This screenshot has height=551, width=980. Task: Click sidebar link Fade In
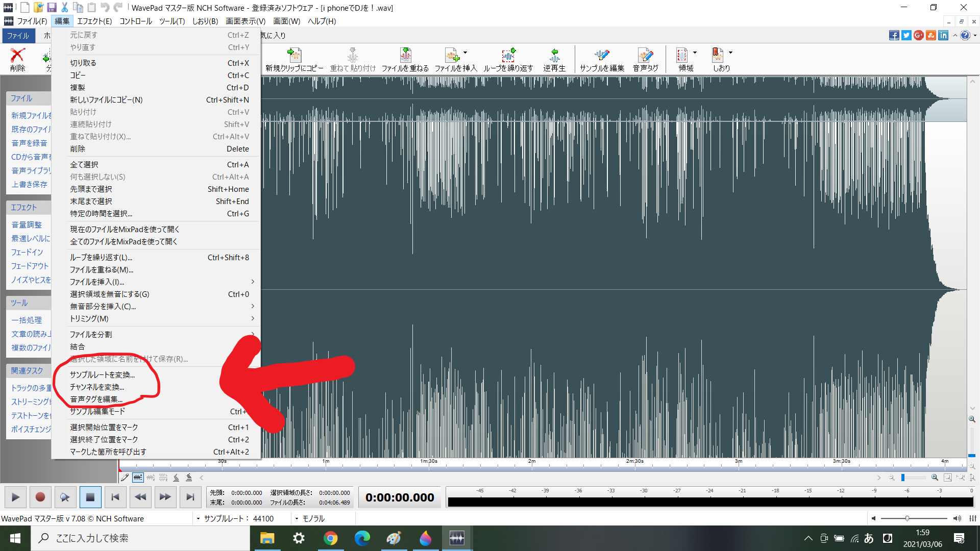click(27, 252)
